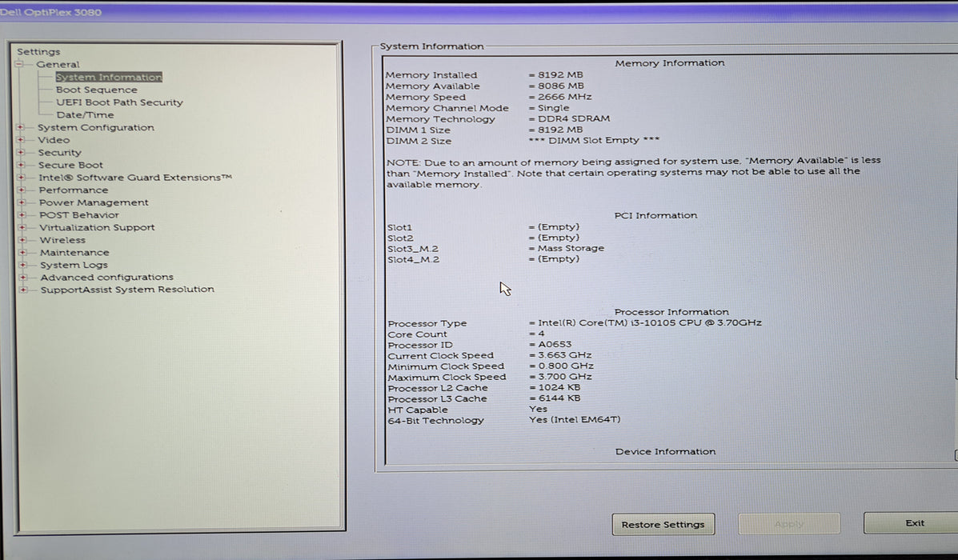Select the Power Management label
Screen dimensions: 958x560
(x=94, y=202)
